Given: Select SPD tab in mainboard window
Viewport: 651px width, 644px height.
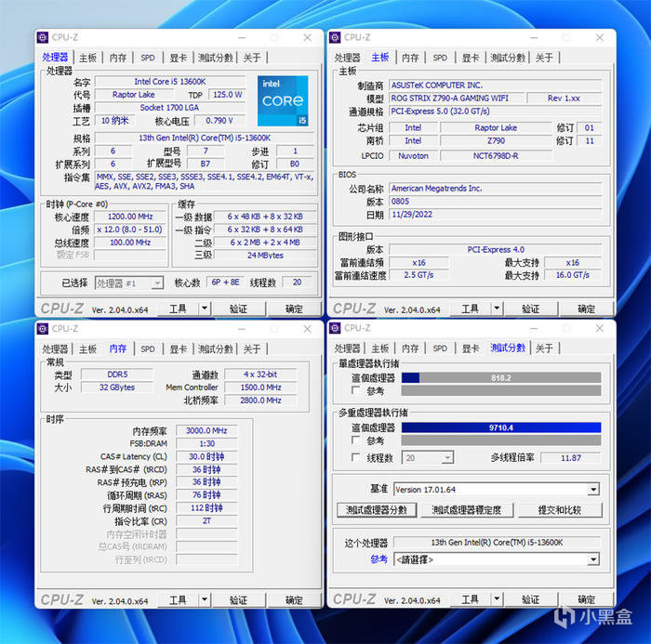Looking at the screenshot, I should pos(440,58).
